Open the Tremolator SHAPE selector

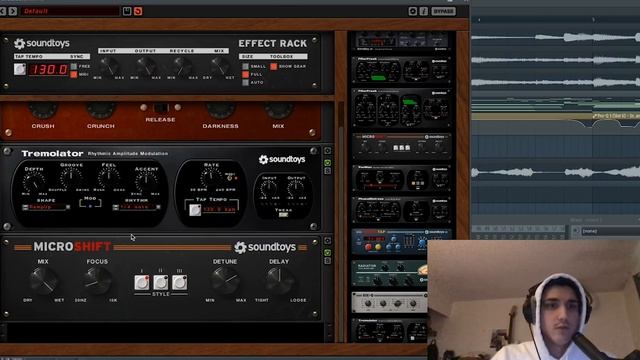[46, 207]
